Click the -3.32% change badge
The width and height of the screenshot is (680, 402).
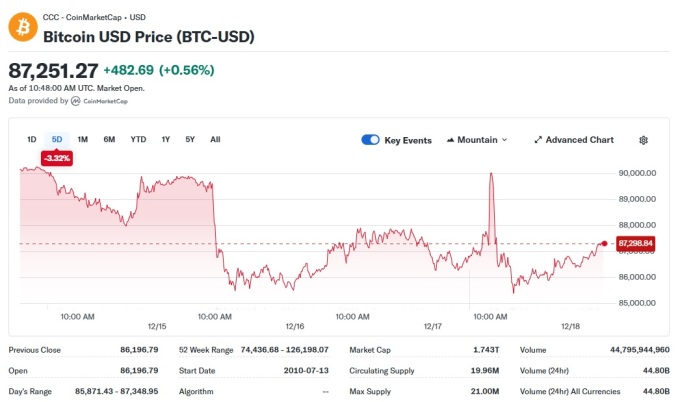[x=56, y=158]
